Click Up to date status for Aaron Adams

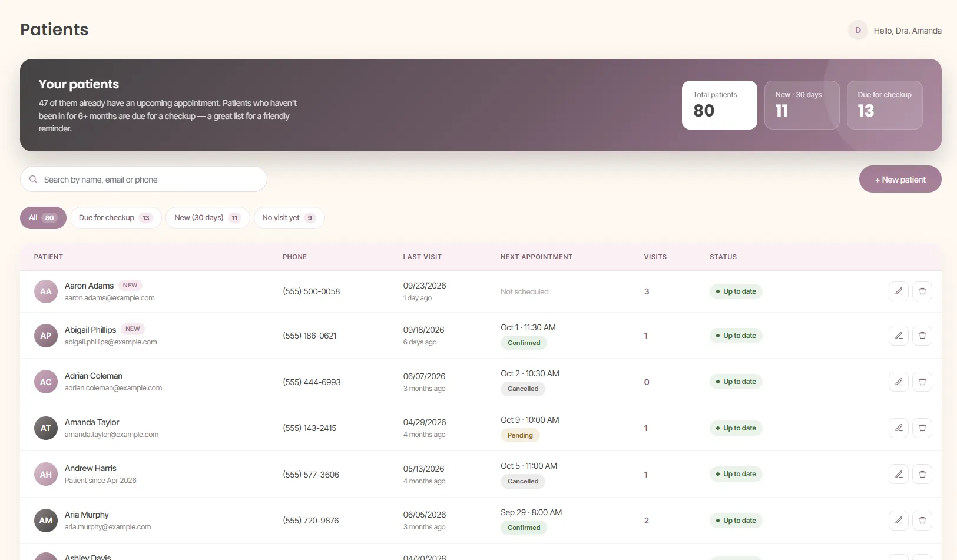tap(736, 291)
